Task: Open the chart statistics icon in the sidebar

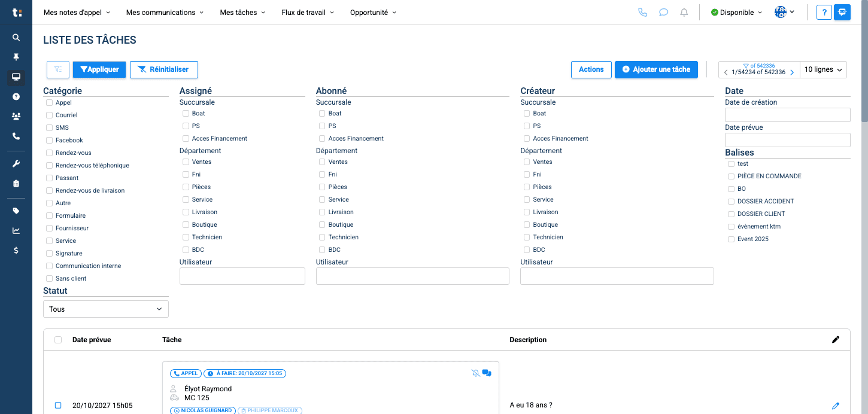Action: (x=16, y=230)
